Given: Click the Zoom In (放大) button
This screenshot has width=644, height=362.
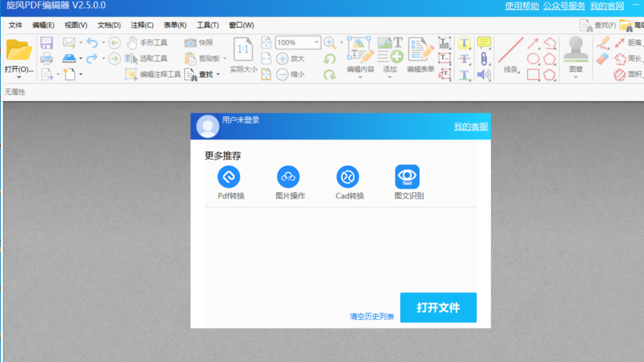Looking at the screenshot, I should point(291,58).
